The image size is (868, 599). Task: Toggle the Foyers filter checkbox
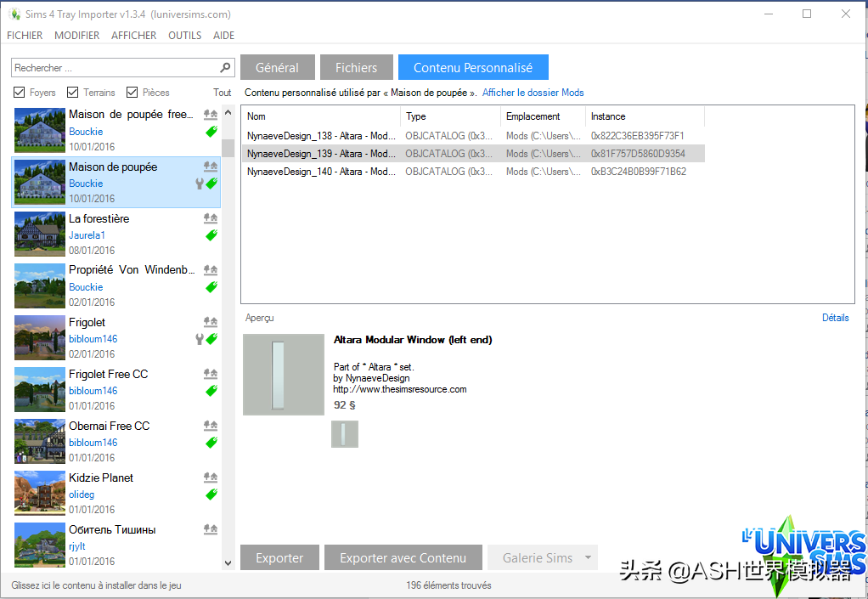[x=19, y=92]
